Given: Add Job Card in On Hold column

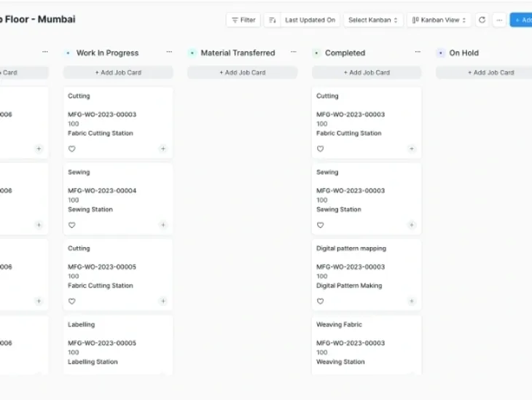Looking at the screenshot, I should coord(484,72).
